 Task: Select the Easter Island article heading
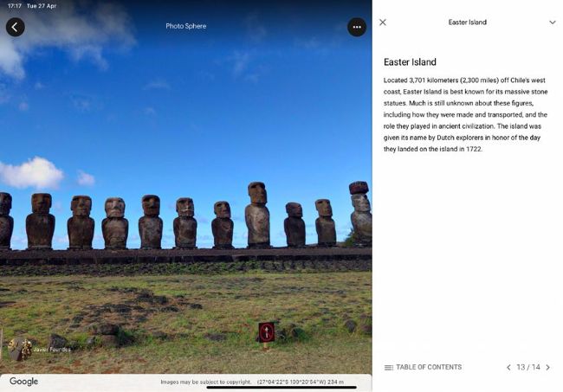(410, 62)
